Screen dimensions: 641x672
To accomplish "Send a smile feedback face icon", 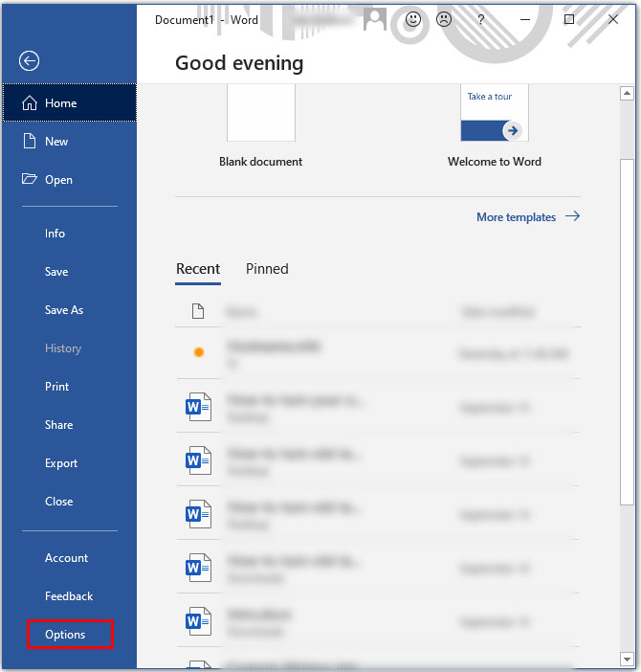I will (413, 19).
